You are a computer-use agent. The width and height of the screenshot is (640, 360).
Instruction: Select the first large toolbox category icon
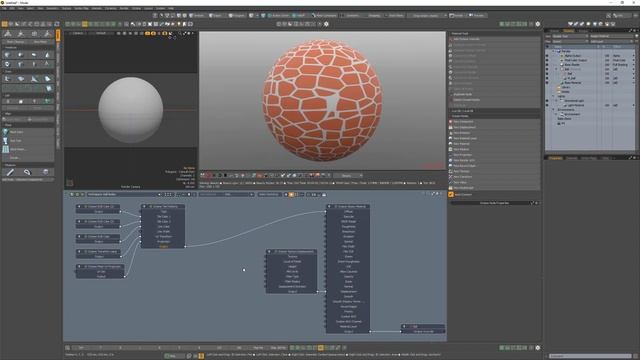point(7,34)
